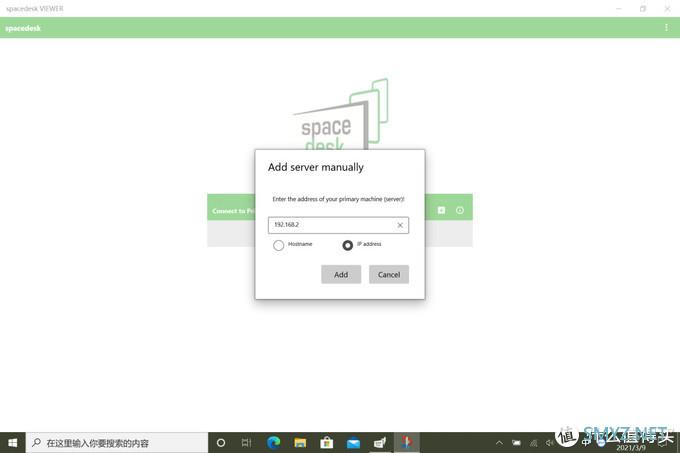
Task: Cancel the Add server manually dialog
Action: 389,274
